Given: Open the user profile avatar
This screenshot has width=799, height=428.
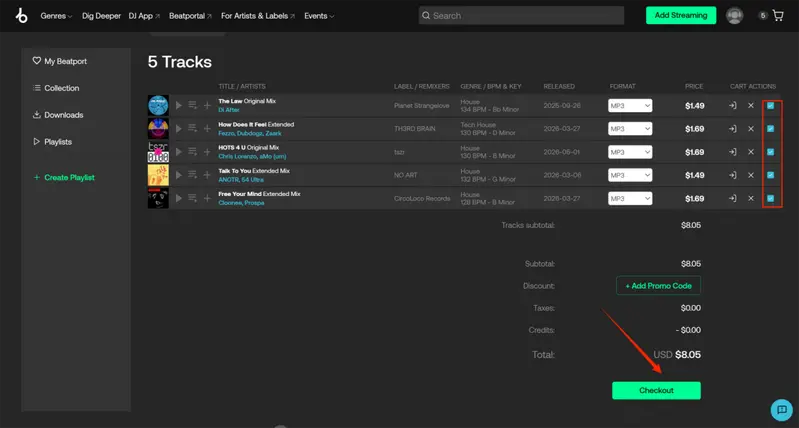Looking at the screenshot, I should pos(734,15).
